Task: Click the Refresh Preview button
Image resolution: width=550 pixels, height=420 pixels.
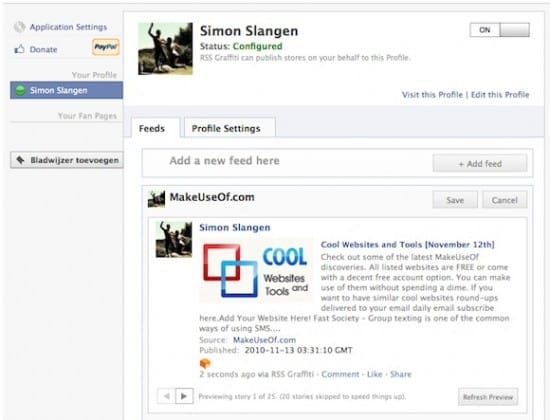Action: [x=488, y=397]
